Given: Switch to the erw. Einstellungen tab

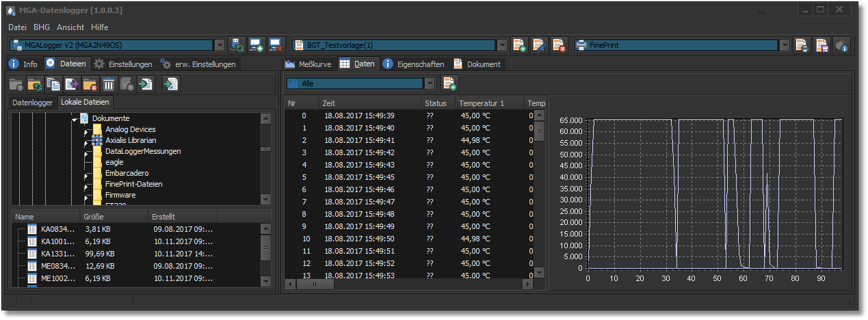Looking at the screenshot, I should (x=199, y=64).
